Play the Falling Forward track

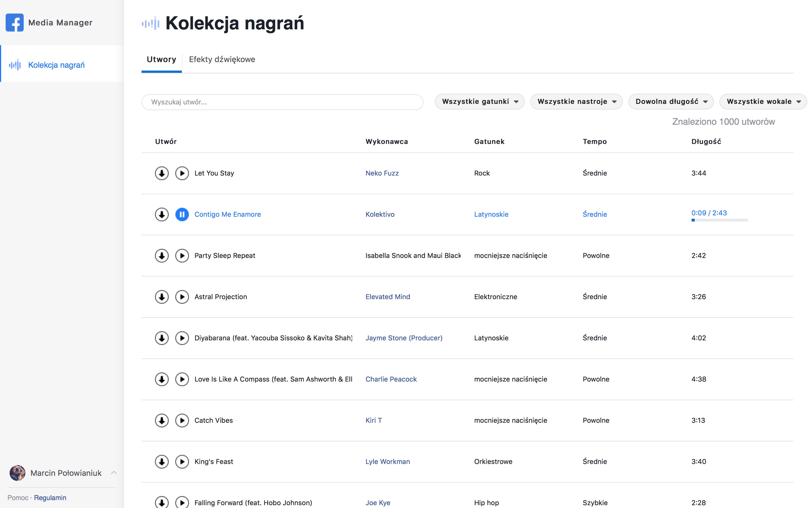tap(182, 502)
